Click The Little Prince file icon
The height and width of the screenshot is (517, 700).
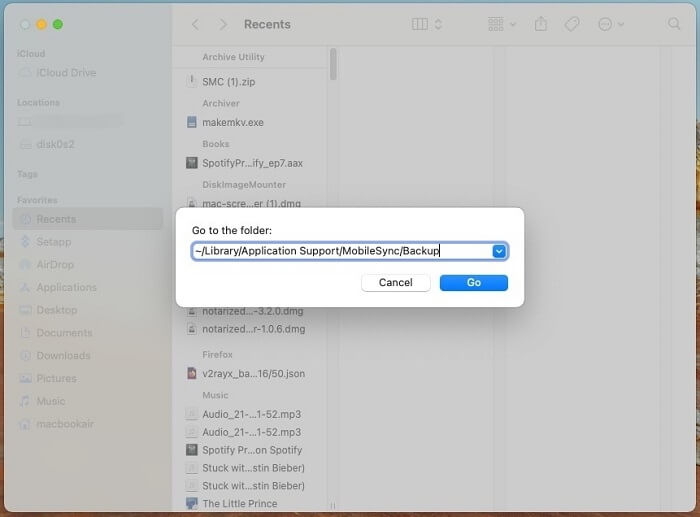(x=192, y=504)
